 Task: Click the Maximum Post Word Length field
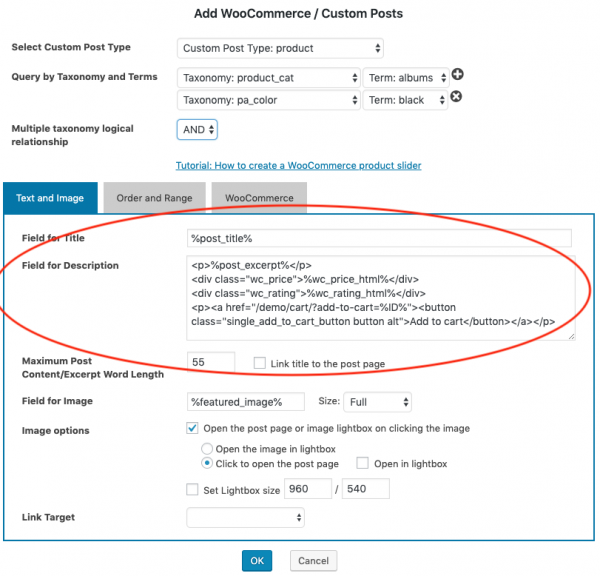click(x=210, y=362)
